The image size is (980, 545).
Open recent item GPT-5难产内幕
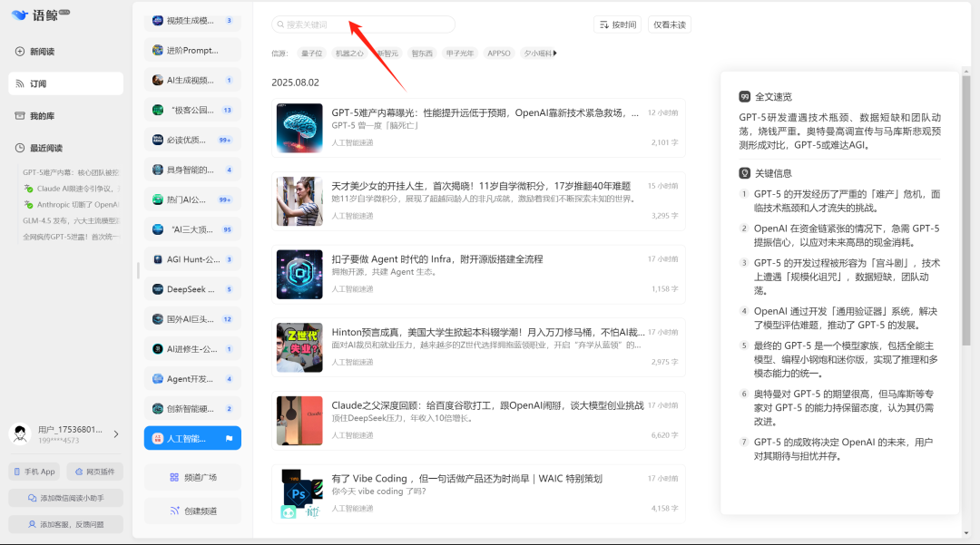click(71, 172)
